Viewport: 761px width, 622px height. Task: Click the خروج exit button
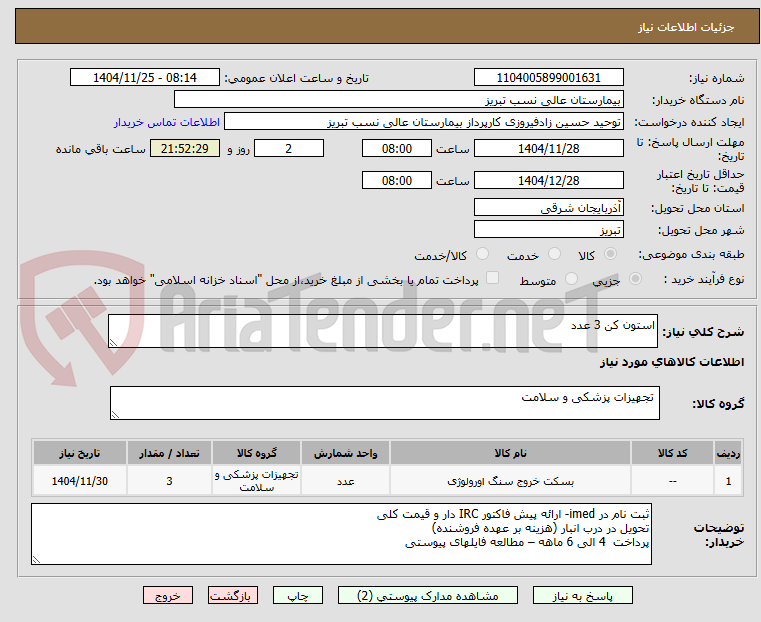(x=168, y=595)
